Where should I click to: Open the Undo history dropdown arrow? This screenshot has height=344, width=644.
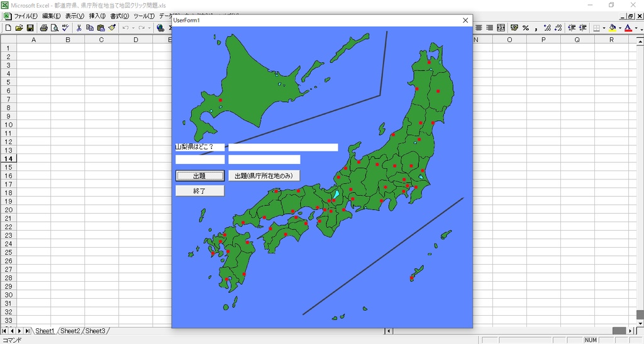coord(133,28)
